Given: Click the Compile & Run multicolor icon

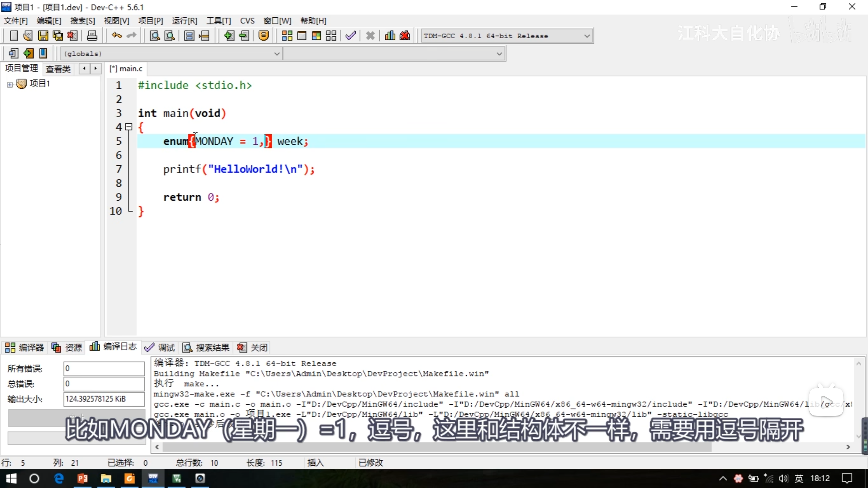Looking at the screenshot, I should [316, 36].
